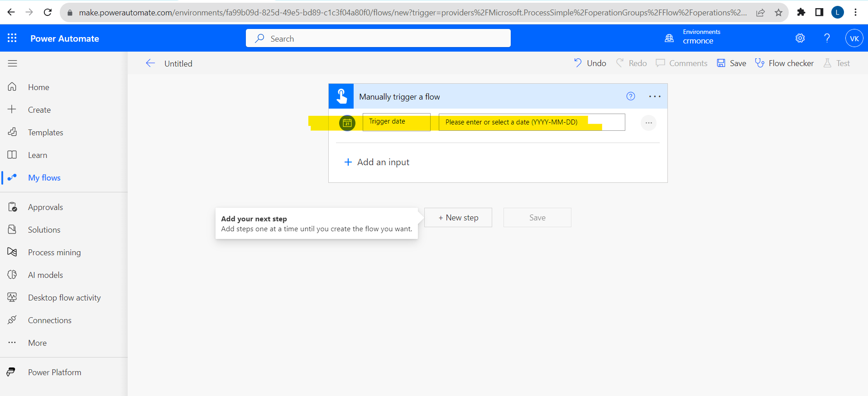This screenshot has height=396, width=868.
Task: Click the Connections plug icon
Action: coord(12,320)
